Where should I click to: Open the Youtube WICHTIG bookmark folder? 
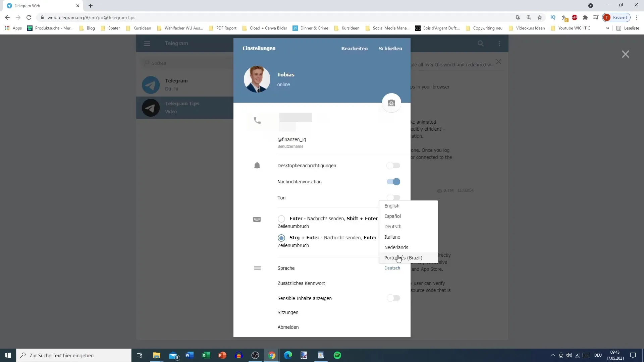pos(571,28)
